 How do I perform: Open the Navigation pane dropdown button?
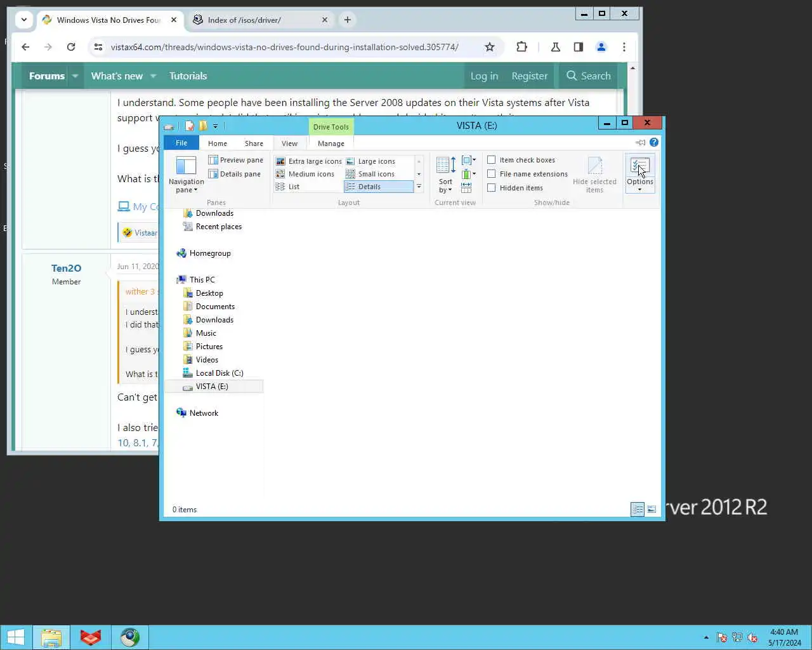point(187,175)
